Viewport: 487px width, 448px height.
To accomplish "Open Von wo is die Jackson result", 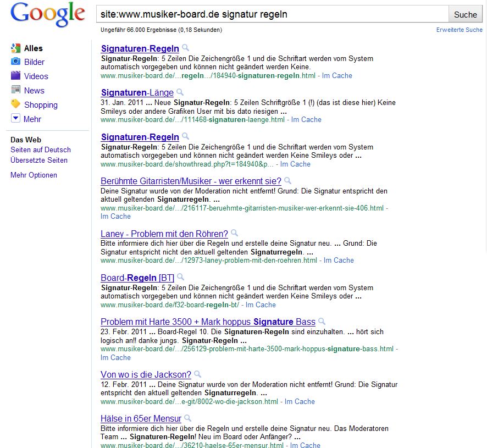I will 146,375.
